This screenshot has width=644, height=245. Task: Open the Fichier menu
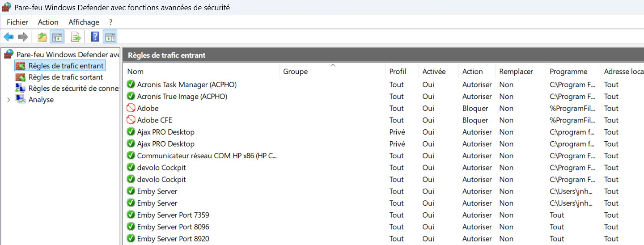coord(17,22)
